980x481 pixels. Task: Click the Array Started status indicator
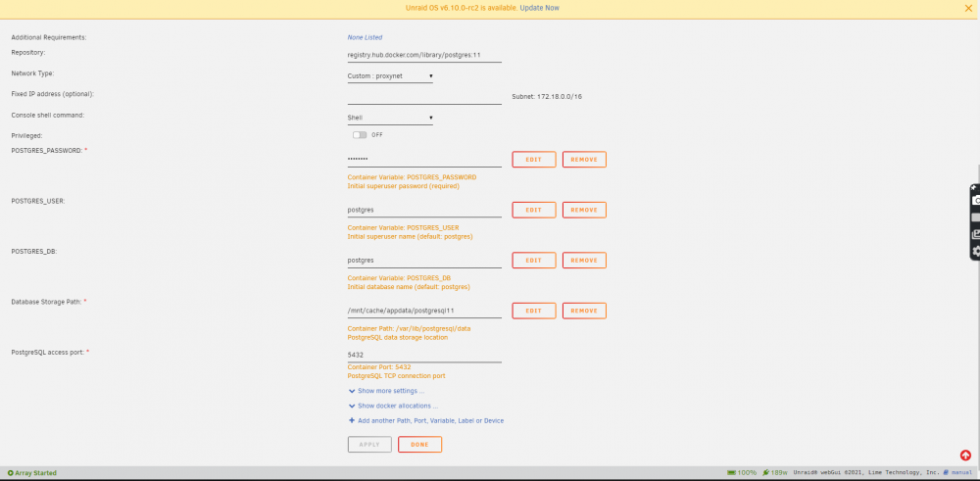click(32, 473)
